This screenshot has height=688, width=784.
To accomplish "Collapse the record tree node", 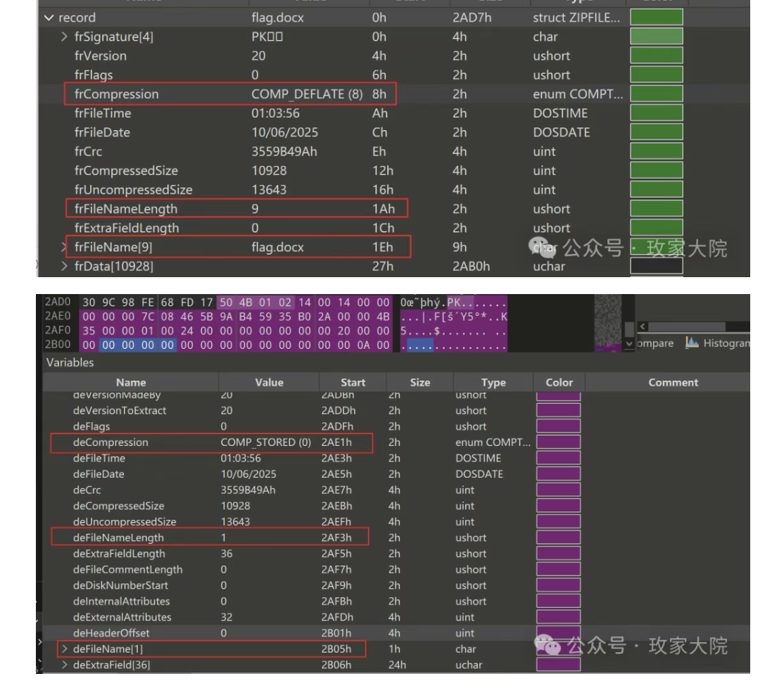I will pos(49,18).
